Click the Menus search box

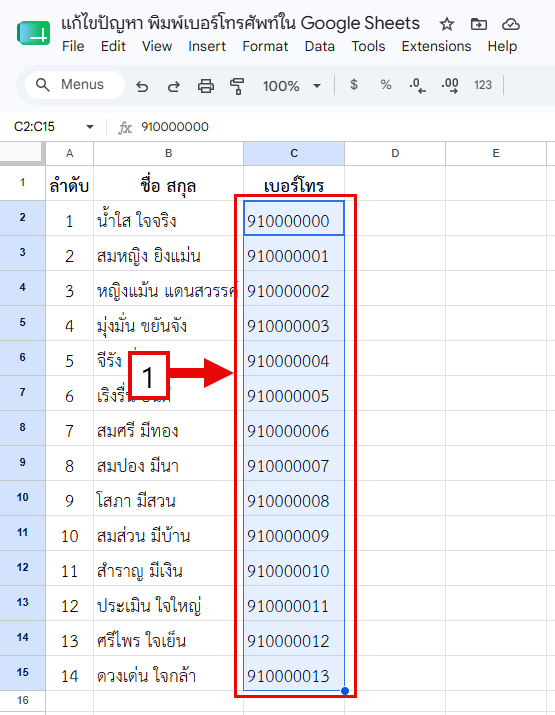(x=75, y=85)
